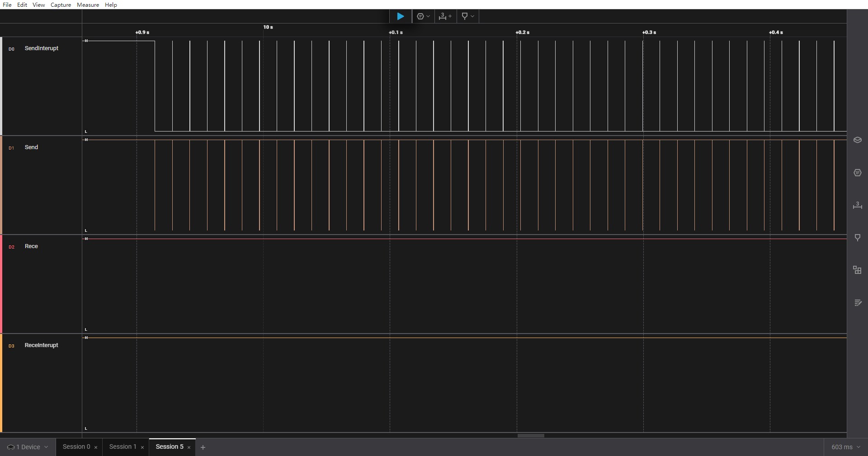Close the Session 0 tab

click(96, 447)
